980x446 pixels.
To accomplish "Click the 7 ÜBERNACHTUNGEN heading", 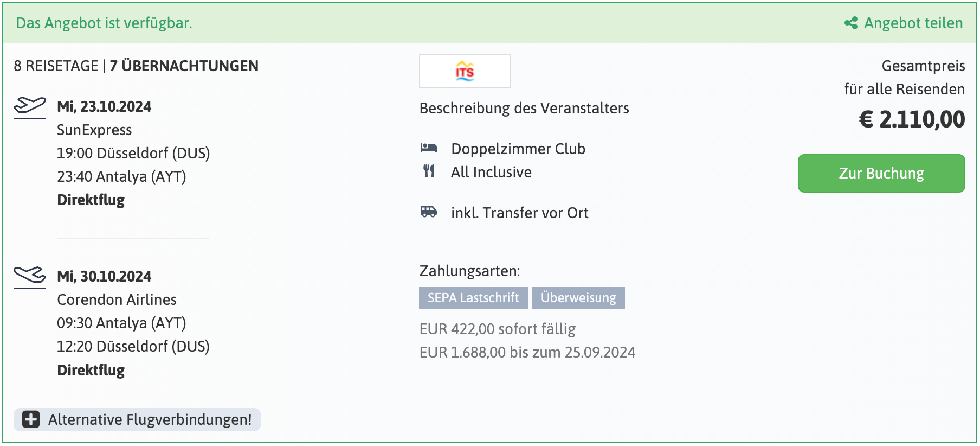I will 184,66.
